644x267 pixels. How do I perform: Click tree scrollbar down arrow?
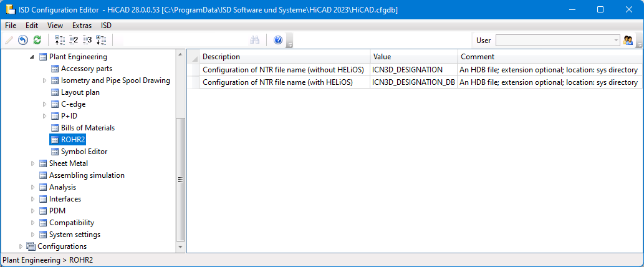(x=180, y=247)
